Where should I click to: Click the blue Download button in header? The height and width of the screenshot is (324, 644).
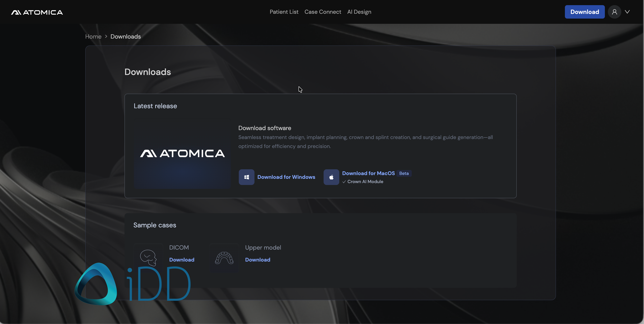coord(585,12)
